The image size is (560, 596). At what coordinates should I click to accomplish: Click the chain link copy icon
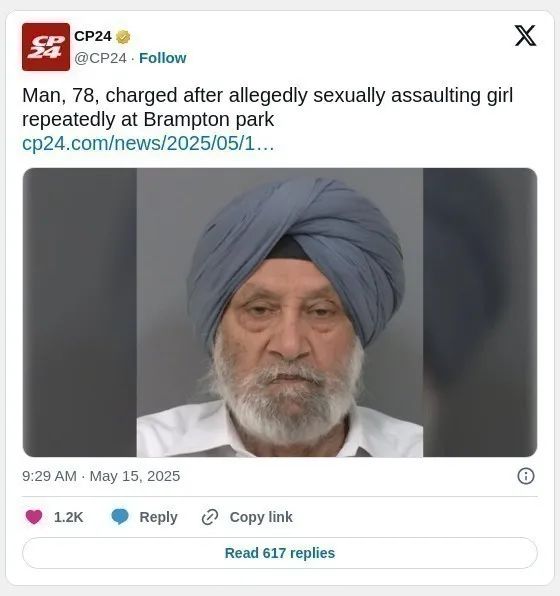210,517
